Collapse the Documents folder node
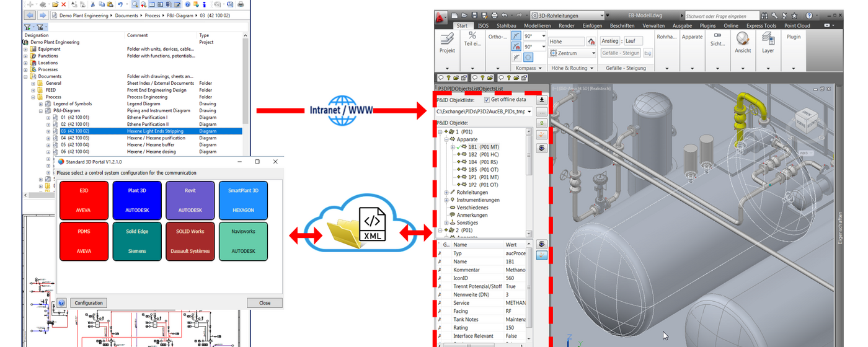The width and height of the screenshot is (868, 347). click(x=25, y=76)
